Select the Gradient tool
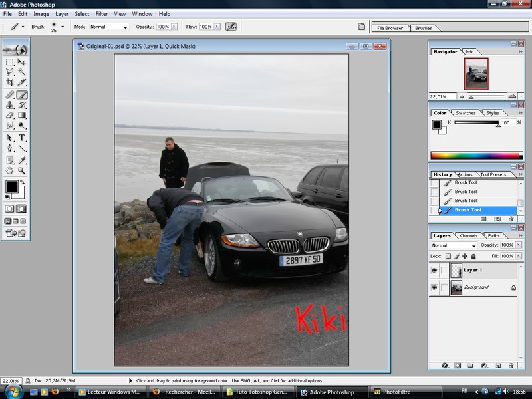Viewport: 532px width, 399px height. click(22, 115)
